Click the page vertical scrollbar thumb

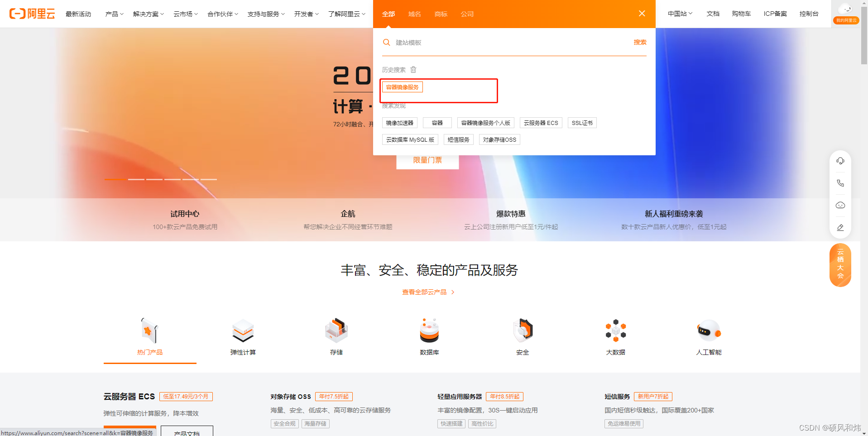pos(864,35)
